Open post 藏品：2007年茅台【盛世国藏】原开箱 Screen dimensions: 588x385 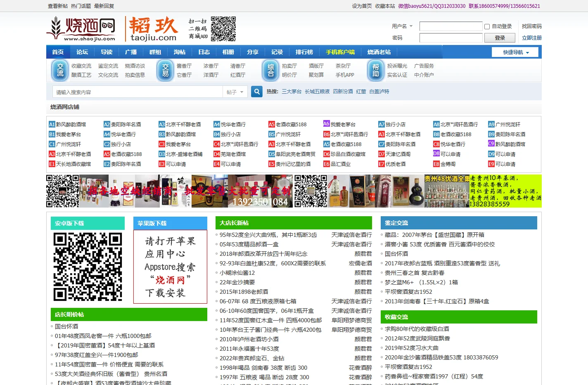click(x=435, y=235)
